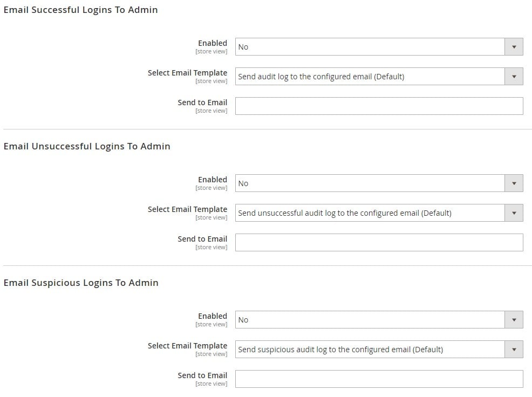
Task: Open 'Send suspicious audit log' template dropdown
Action: click(x=379, y=349)
